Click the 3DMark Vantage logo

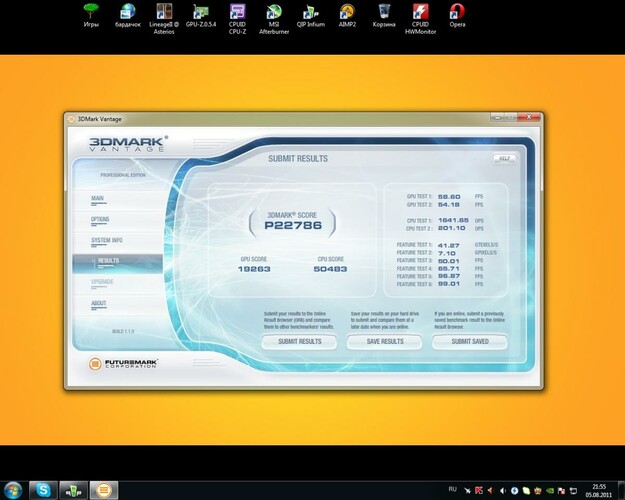(128, 144)
